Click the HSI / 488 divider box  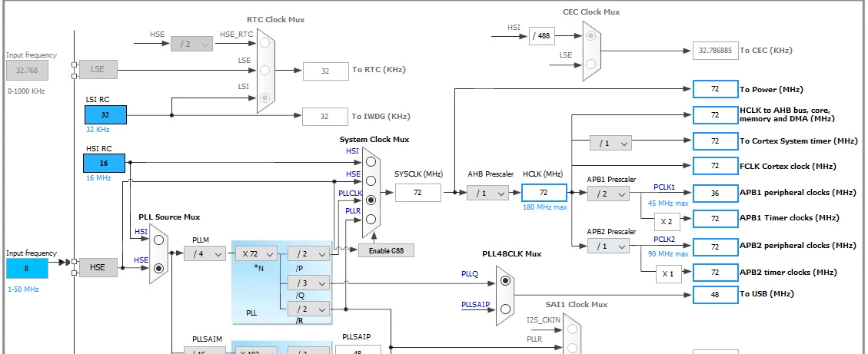[541, 36]
